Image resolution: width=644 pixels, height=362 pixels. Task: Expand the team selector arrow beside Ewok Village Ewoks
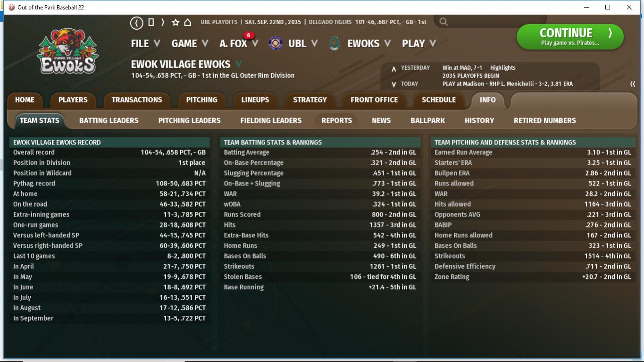[x=238, y=64]
